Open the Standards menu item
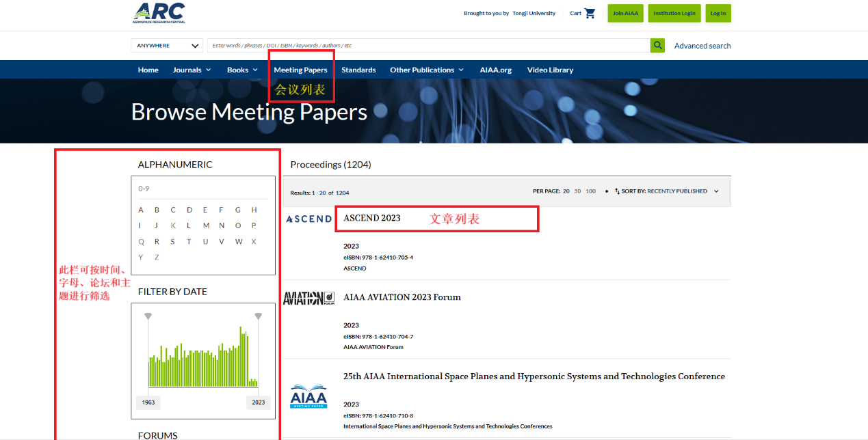The height and width of the screenshot is (440, 868). [358, 70]
